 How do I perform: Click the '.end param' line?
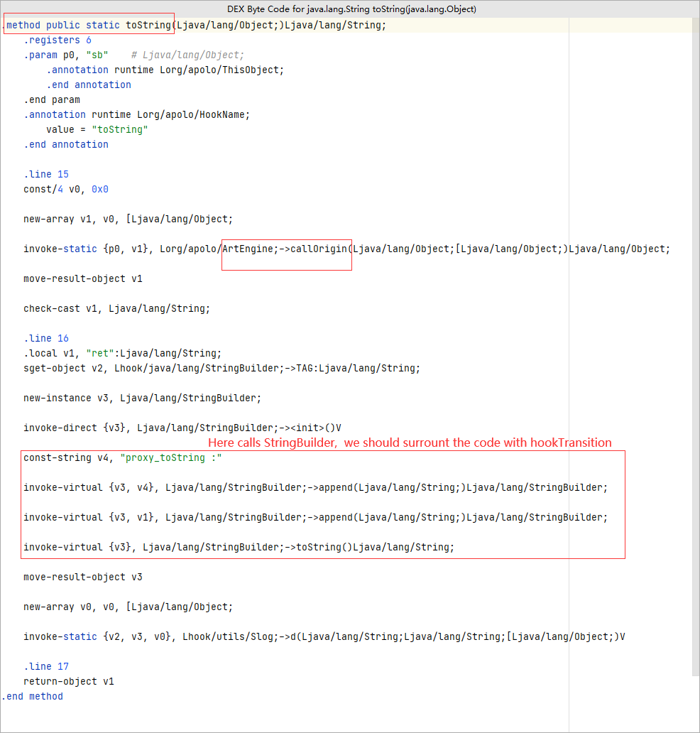(x=52, y=100)
